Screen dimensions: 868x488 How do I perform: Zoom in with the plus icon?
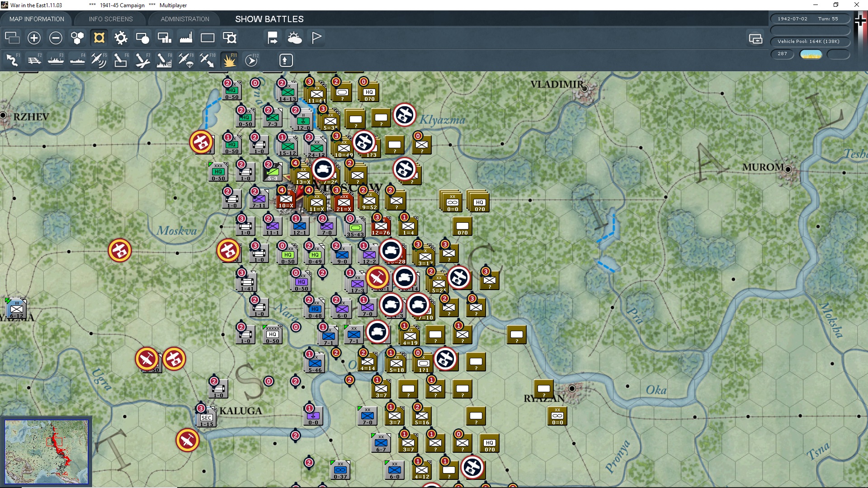pyautogui.click(x=34, y=38)
